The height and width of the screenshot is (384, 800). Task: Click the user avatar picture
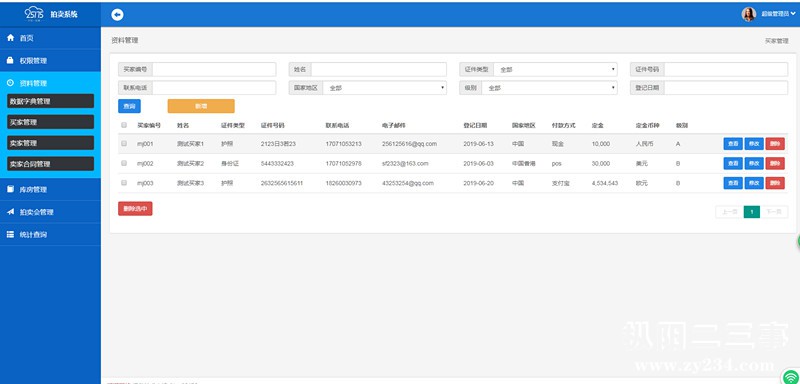pyautogui.click(x=748, y=14)
